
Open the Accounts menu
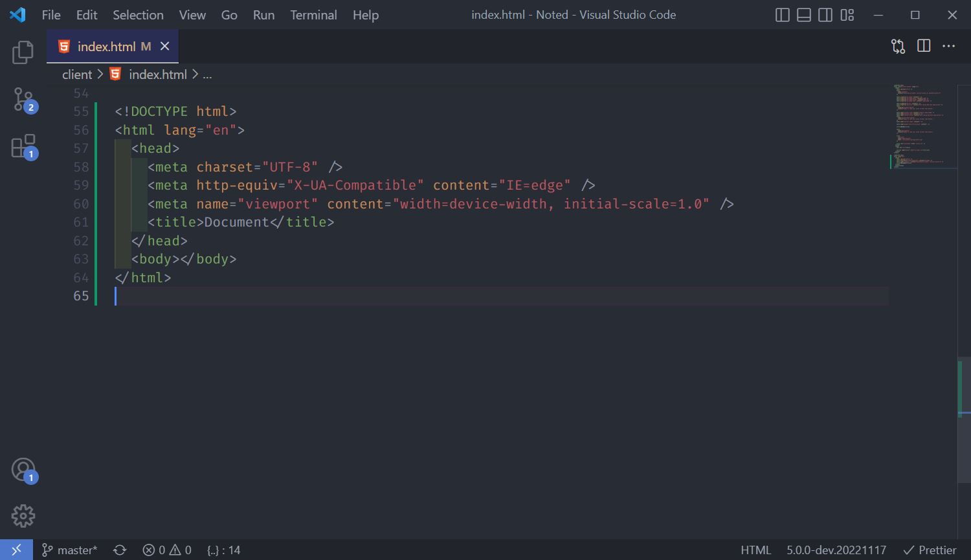click(24, 470)
